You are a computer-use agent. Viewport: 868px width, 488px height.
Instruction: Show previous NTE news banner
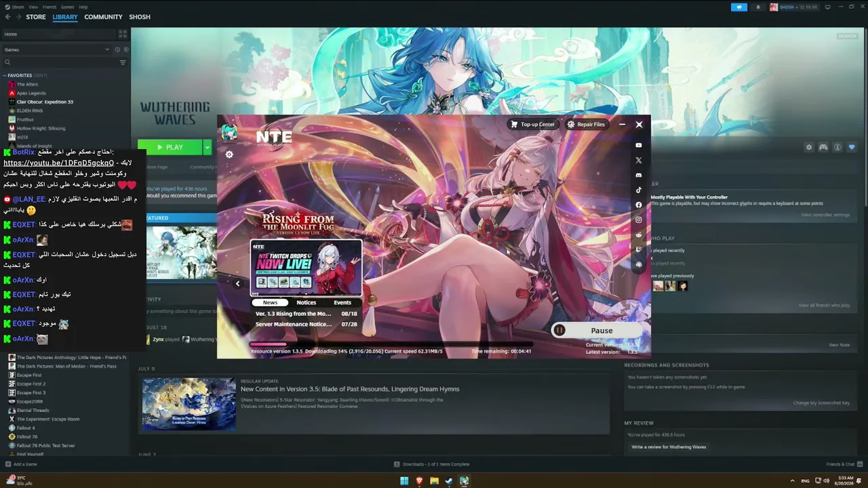point(237,283)
